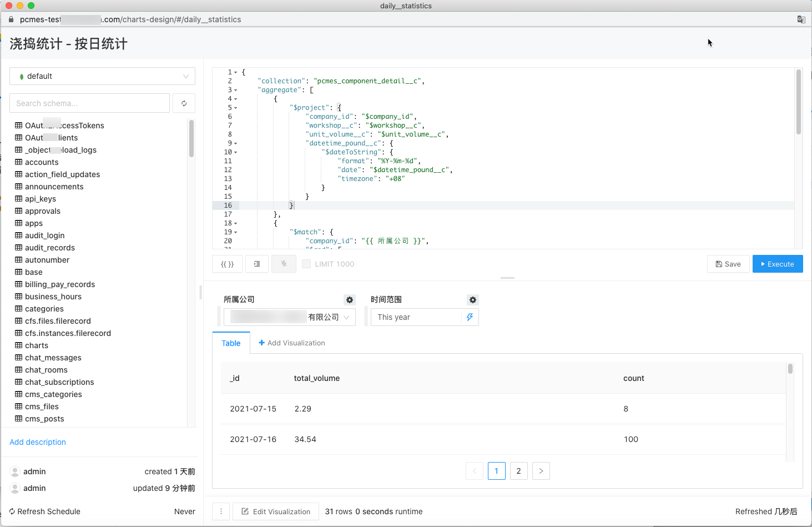Open the This year date range selector
The image size is (812, 527).
425,317
